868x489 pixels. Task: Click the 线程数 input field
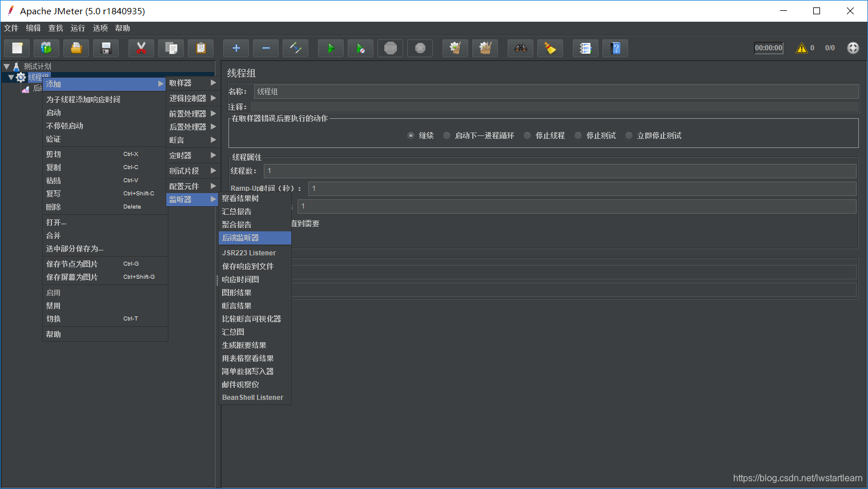(x=560, y=171)
